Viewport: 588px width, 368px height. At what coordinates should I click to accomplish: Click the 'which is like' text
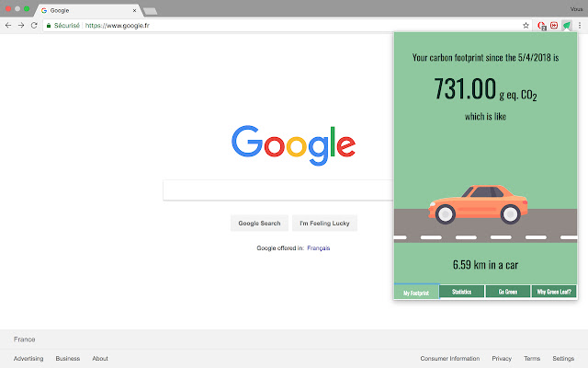click(x=485, y=117)
